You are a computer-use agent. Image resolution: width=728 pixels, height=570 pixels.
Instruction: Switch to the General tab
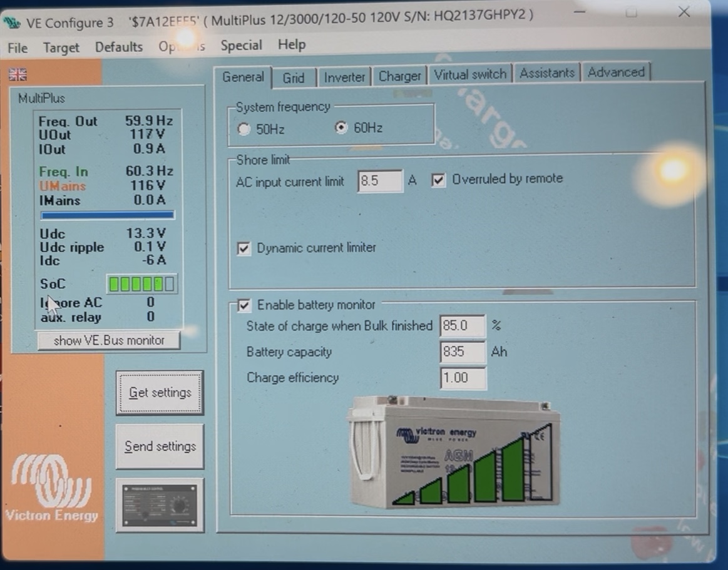point(243,77)
